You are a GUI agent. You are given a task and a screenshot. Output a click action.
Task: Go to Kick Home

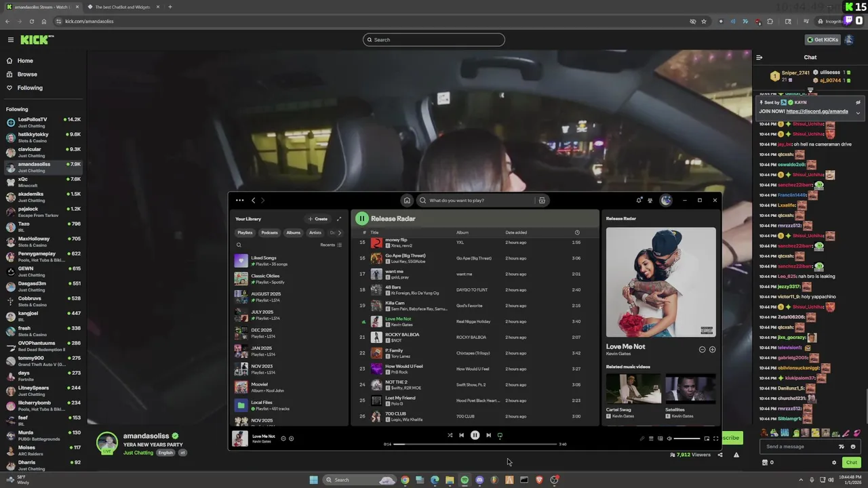(x=20, y=60)
